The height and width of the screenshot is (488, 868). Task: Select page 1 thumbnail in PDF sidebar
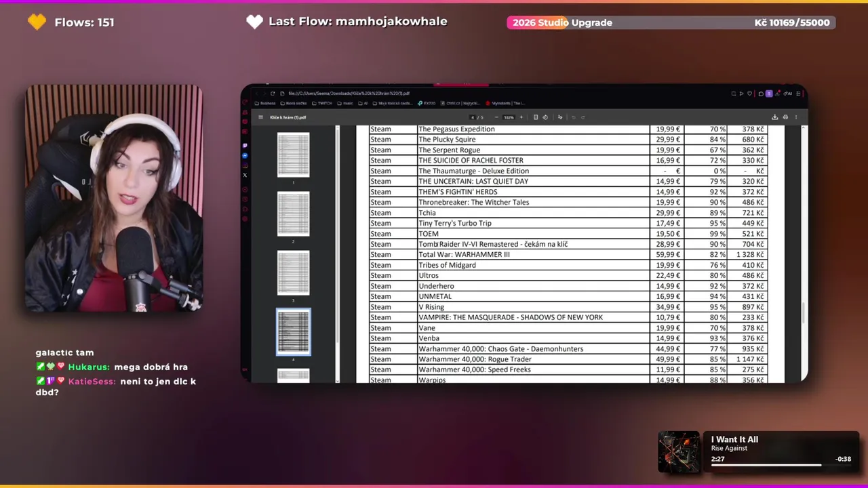click(x=294, y=155)
